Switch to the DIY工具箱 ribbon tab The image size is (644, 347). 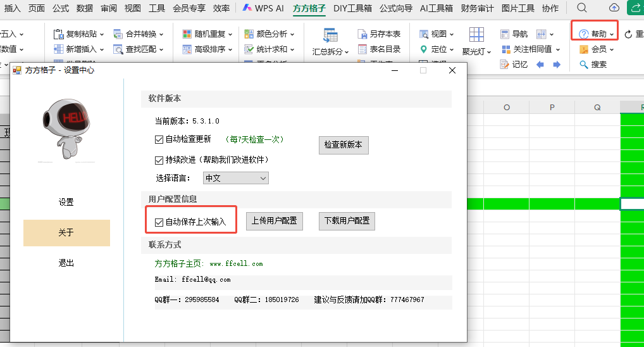[352, 8]
